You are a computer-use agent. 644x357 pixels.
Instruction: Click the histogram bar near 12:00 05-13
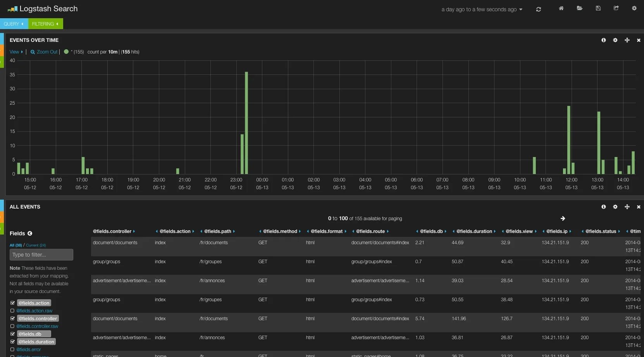[x=568, y=140]
